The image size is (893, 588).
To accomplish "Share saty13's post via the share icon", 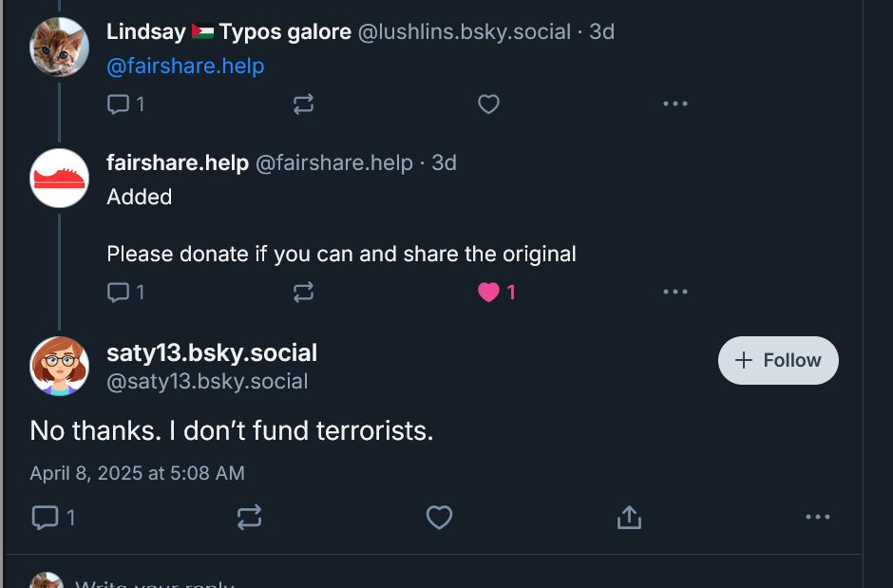I will pos(629,518).
